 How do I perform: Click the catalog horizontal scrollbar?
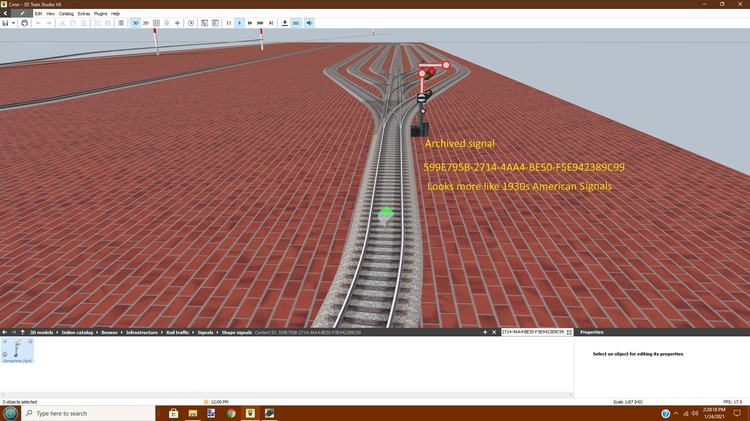click(287, 395)
